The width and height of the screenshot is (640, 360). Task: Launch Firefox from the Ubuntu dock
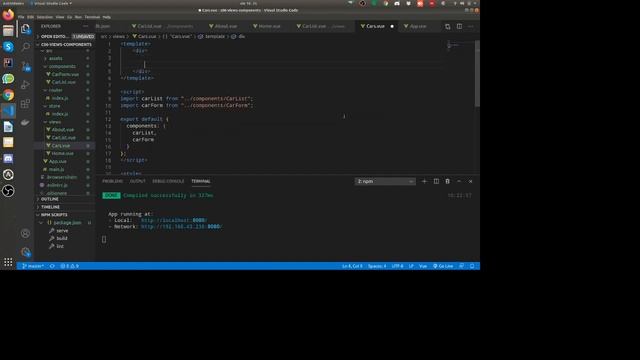[x=8, y=15]
